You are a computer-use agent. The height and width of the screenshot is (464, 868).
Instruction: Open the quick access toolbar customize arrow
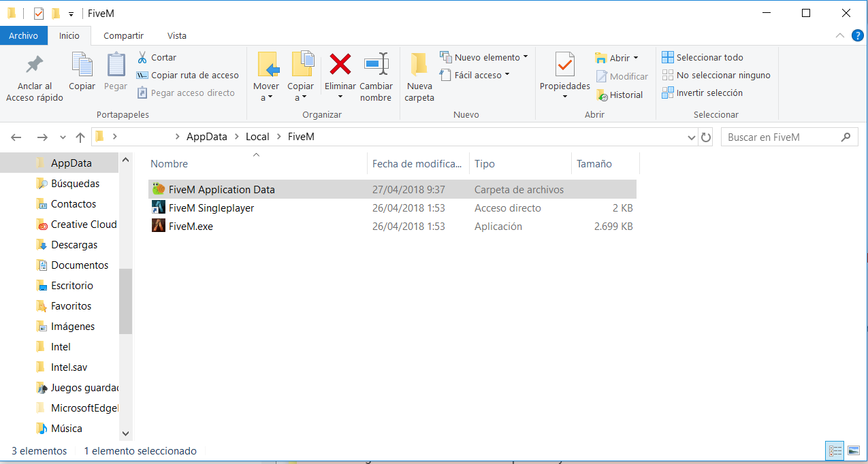71,14
